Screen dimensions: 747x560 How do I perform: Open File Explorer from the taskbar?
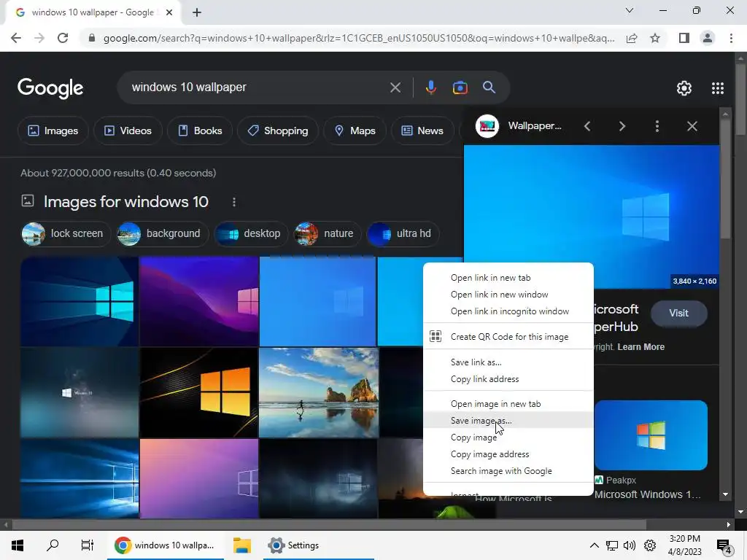tap(242, 545)
